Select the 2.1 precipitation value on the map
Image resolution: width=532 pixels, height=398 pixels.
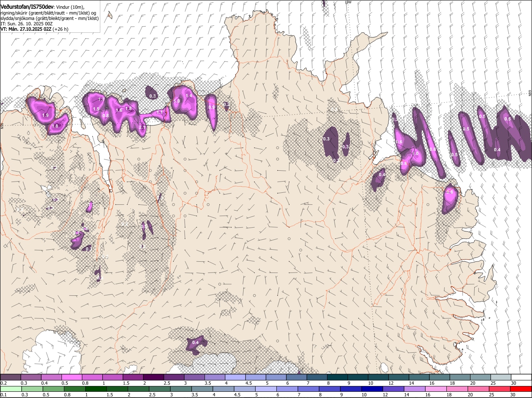(142, 127)
